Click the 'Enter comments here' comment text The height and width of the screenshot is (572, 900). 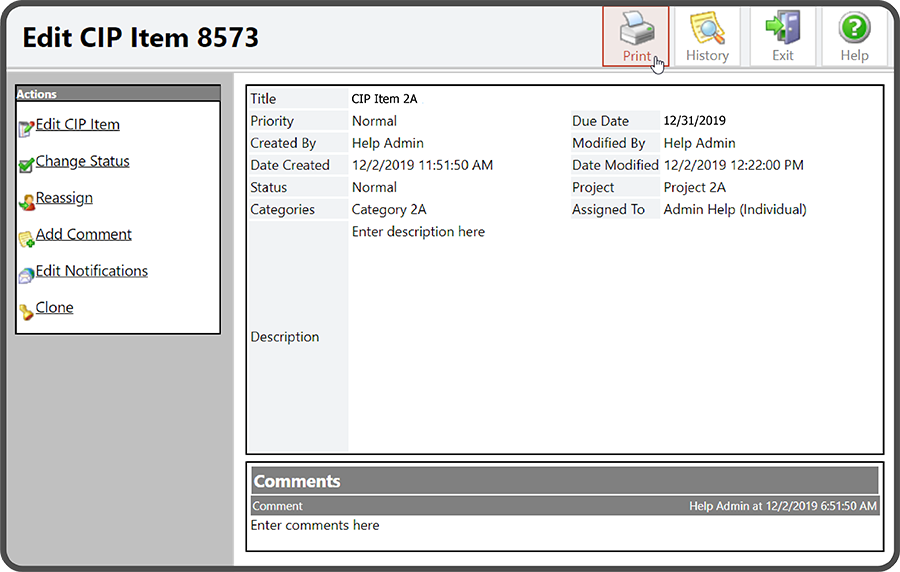315,525
